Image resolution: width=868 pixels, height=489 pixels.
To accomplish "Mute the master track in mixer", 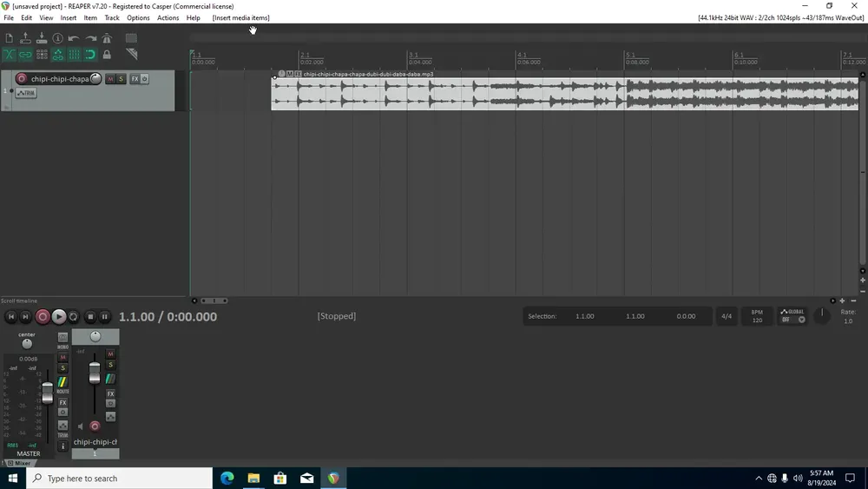I will [62, 357].
